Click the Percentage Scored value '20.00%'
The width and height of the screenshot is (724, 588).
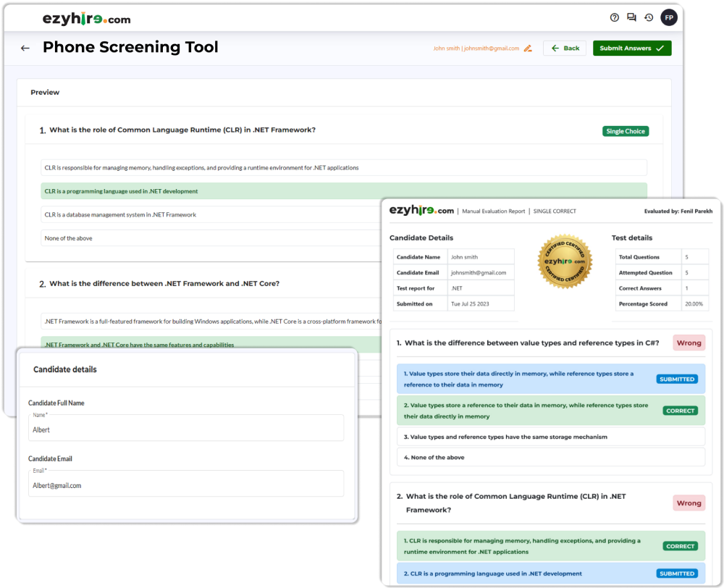tap(694, 304)
